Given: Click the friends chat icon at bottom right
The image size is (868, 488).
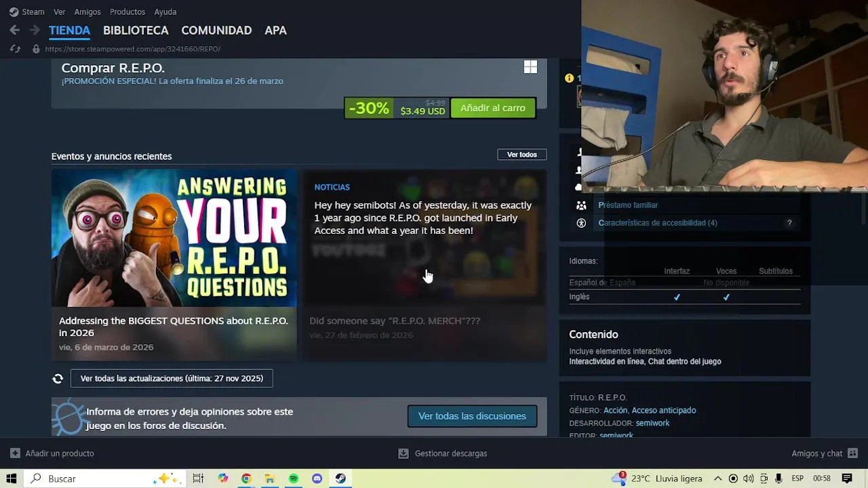Looking at the screenshot, I should tap(853, 453).
